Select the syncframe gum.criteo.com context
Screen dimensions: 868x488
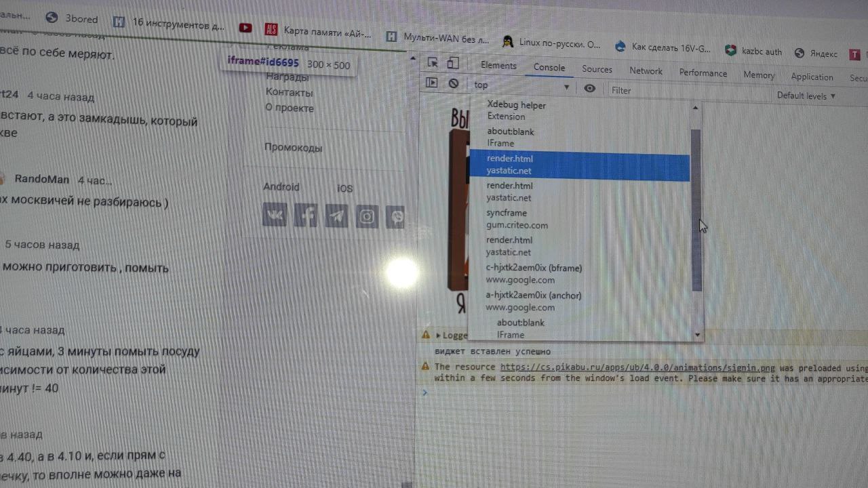pos(580,219)
